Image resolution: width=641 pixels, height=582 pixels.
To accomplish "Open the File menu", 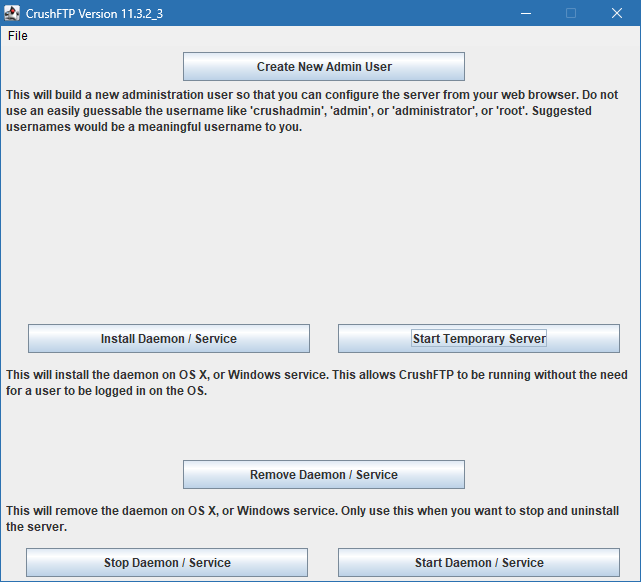I will 18,36.
